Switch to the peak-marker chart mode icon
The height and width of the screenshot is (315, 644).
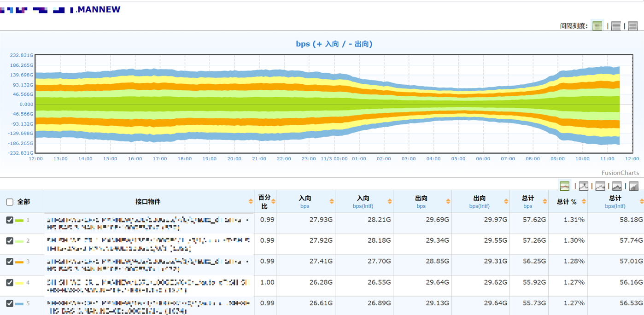point(584,186)
